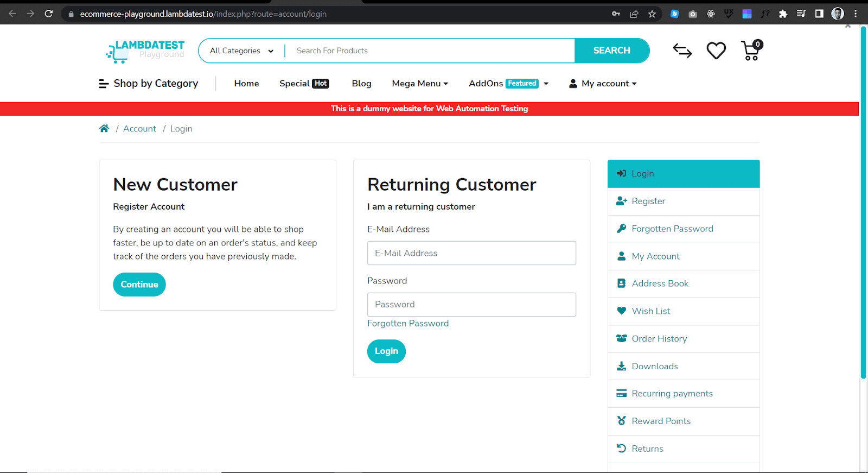The width and height of the screenshot is (868, 473).
Task: Open Recurring payments in sidebar
Action: (684, 394)
